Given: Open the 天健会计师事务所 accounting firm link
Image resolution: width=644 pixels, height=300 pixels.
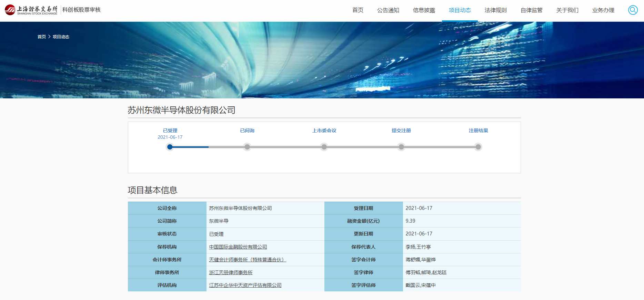Looking at the screenshot, I should (248, 260).
